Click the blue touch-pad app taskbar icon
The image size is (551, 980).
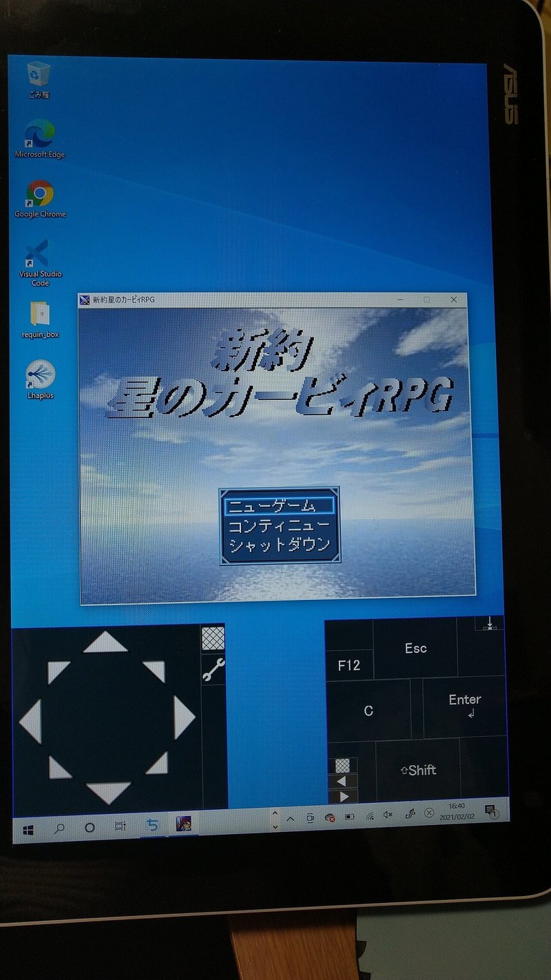click(x=152, y=824)
